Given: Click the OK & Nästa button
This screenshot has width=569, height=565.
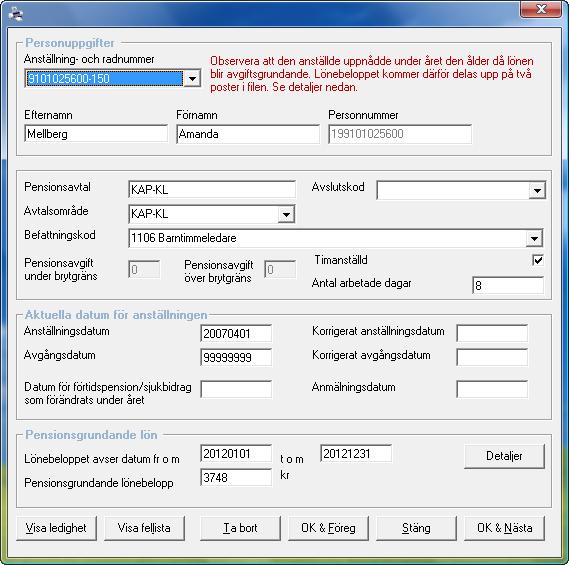Looking at the screenshot, I should [504, 528].
